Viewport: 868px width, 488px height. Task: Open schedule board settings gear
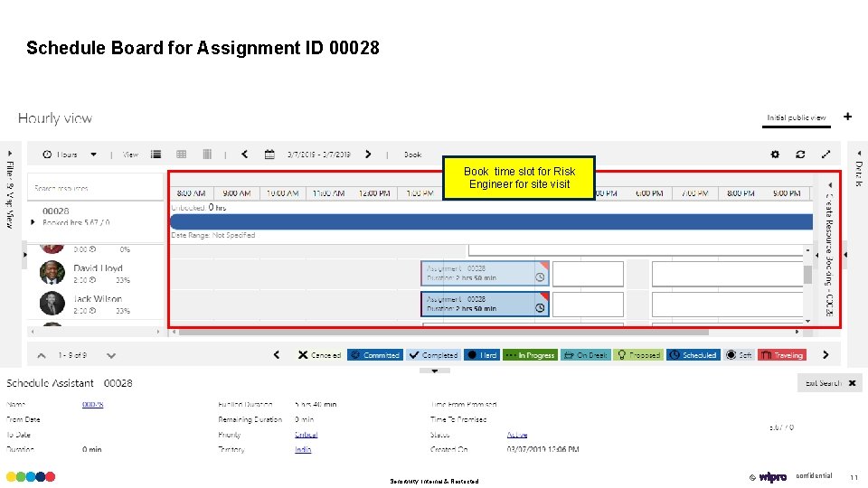(x=775, y=155)
